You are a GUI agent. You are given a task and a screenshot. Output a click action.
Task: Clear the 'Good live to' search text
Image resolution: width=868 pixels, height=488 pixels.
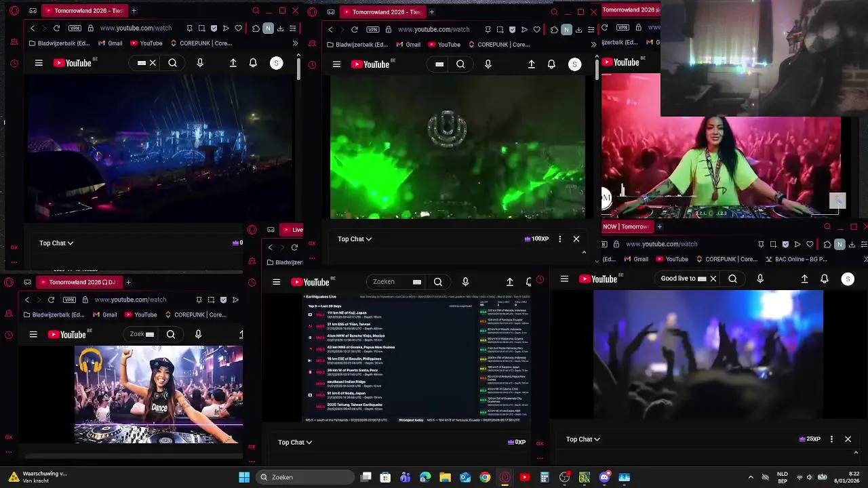(x=713, y=279)
